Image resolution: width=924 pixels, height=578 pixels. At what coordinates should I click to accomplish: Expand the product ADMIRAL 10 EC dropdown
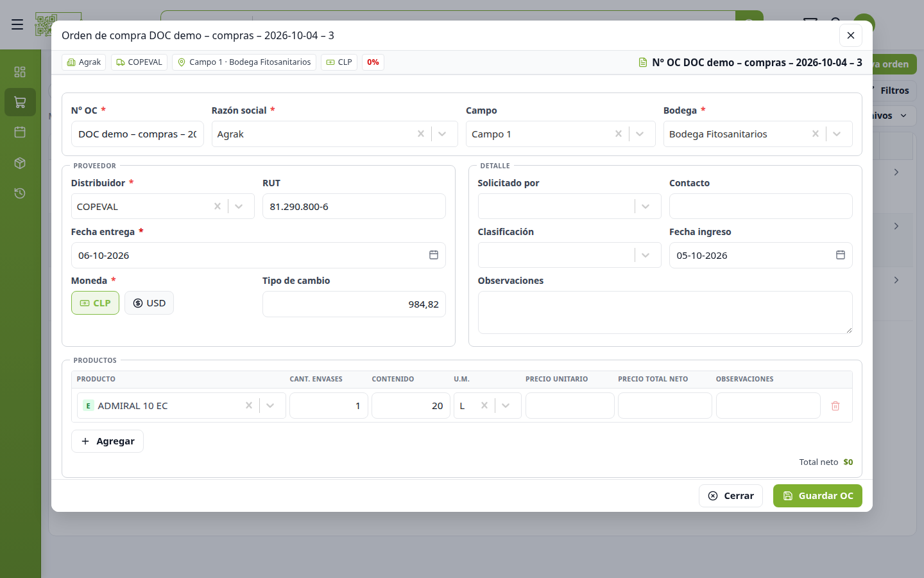click(271, 406)
